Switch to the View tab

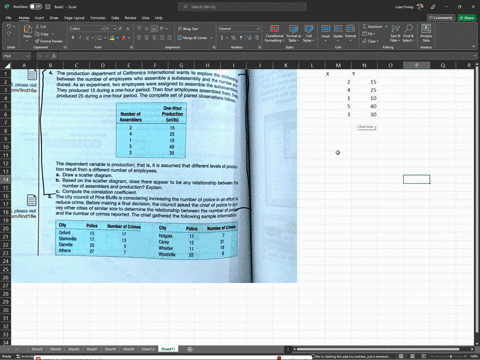click(x=146, y=18)
